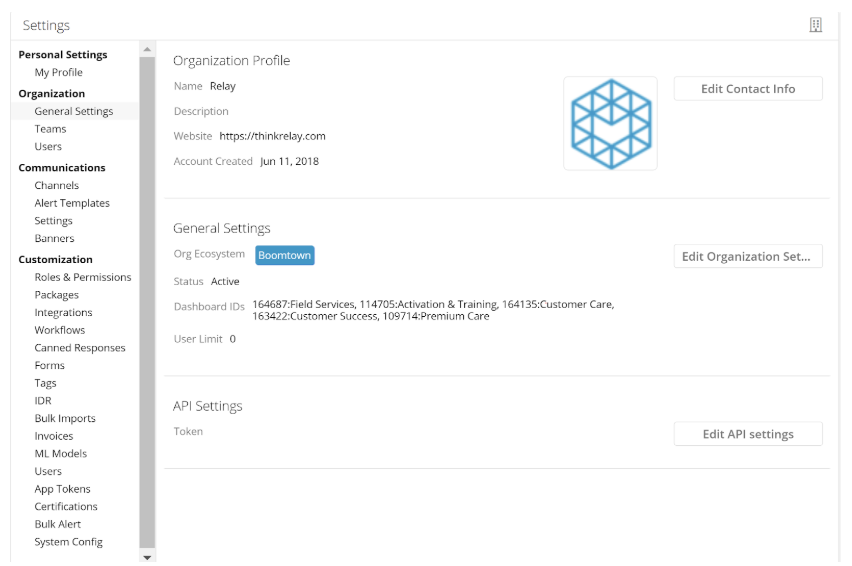Click Edit Organization Settings button
The image size is (852, 566).
coord(748,256)
